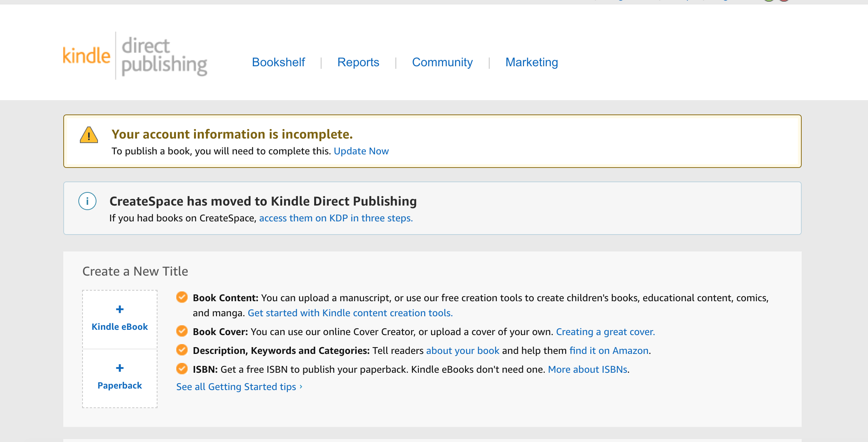Follow the 'find it on Amazon' link
The height and width of the screenshot is (442, 868).
pos(609,351)
